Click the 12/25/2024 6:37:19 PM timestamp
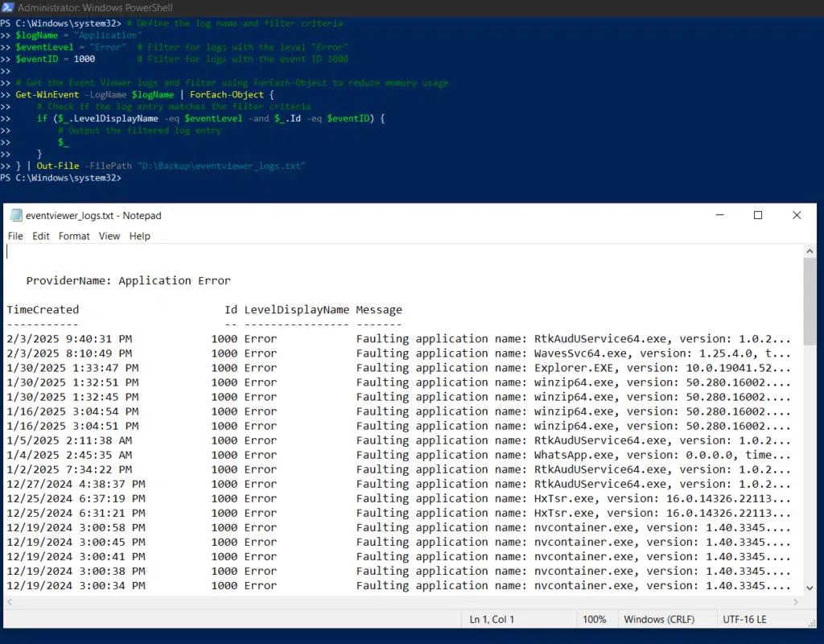Image resolution: width=824 pixels, height=644 pixels. click(x=76, y=498)
